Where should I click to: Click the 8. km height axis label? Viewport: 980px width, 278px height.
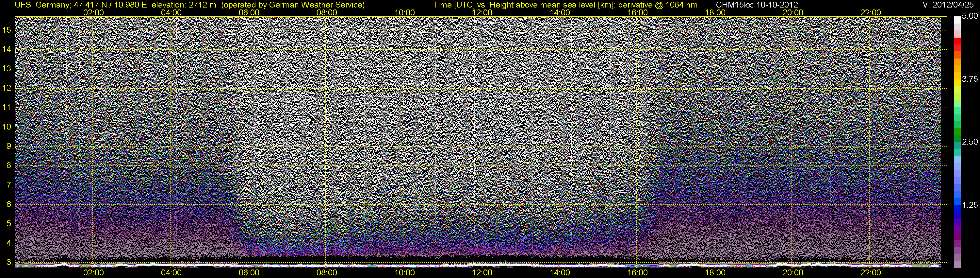(10, 166)
